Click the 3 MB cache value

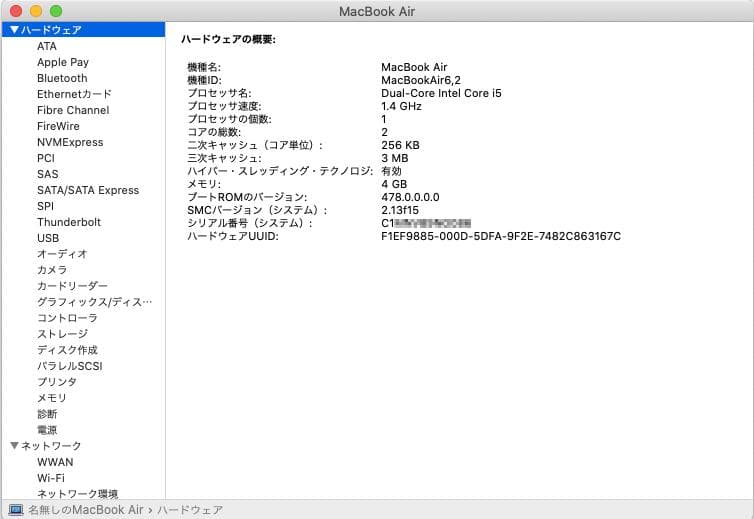(394, 158)
